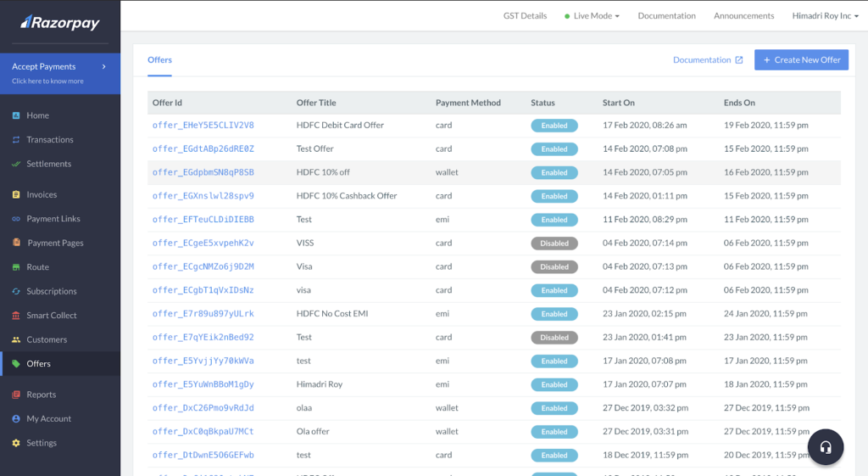Open the Offers Documentation link
Image resolution: width=868 pixels, height=476 pixels.
pyautogui.click(x=708, y=60)
